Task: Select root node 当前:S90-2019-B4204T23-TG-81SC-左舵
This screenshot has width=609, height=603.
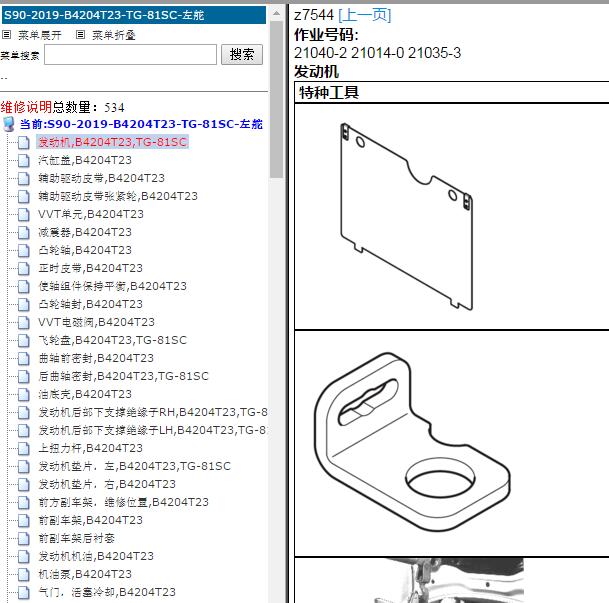Action: (141, 124)
